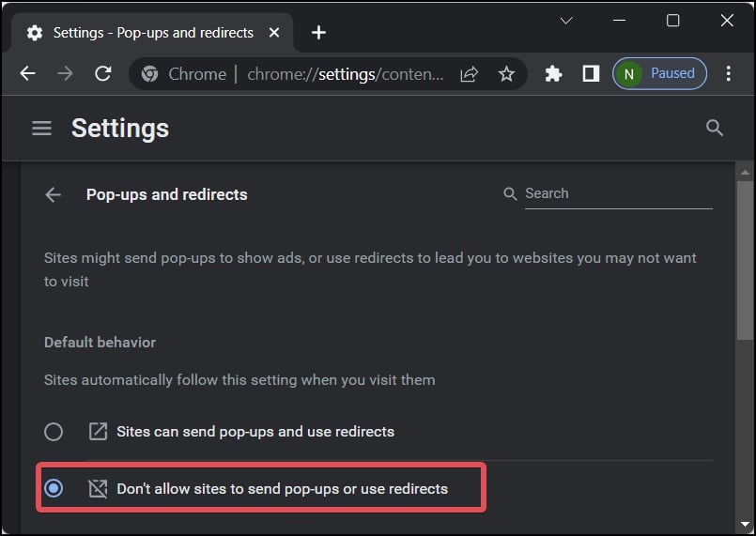This screenshot has width=756, height=536.
Task: Click the 'Sites might send pop-ups' description text
Action: [x=370, y=269]
